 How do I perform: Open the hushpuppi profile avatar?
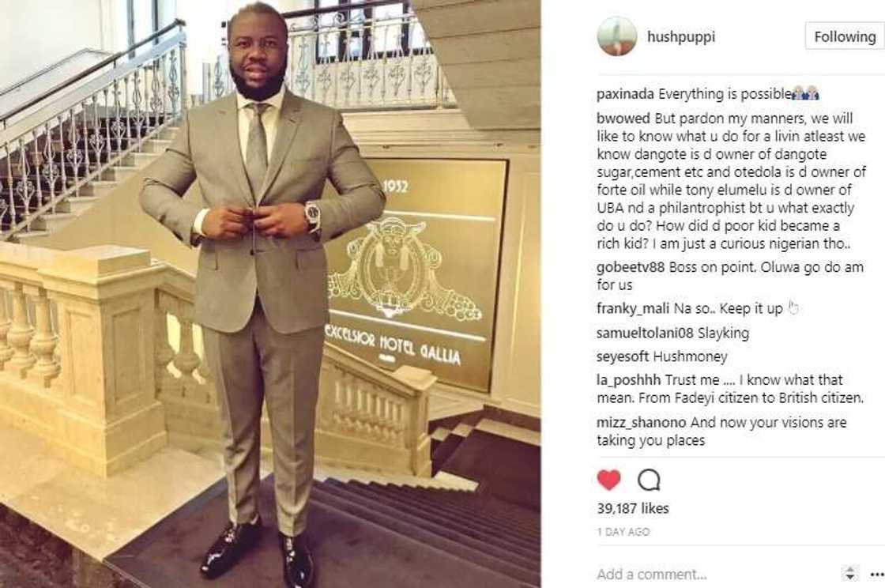617,36
